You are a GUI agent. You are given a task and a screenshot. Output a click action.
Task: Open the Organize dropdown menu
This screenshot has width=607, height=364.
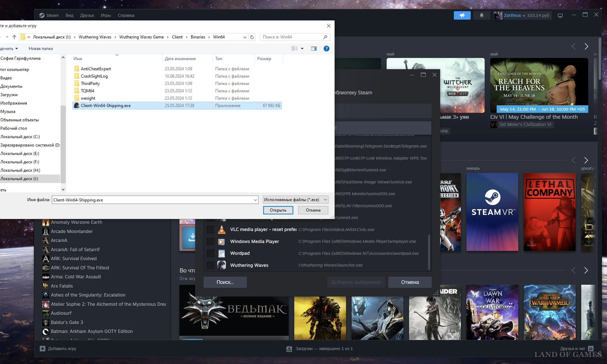click(9, 49)
